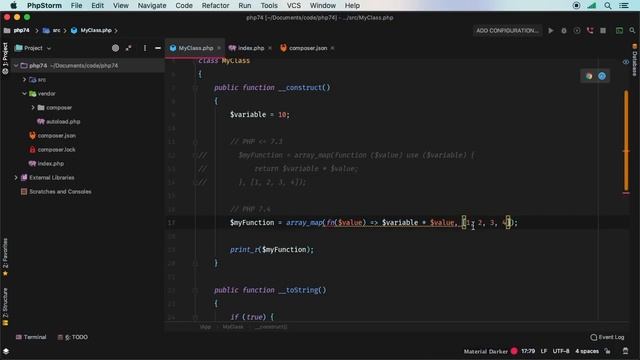Click the run with coverage icon
Screen dimensions: 640x360
pyautogui.click(x=577, y=31)
